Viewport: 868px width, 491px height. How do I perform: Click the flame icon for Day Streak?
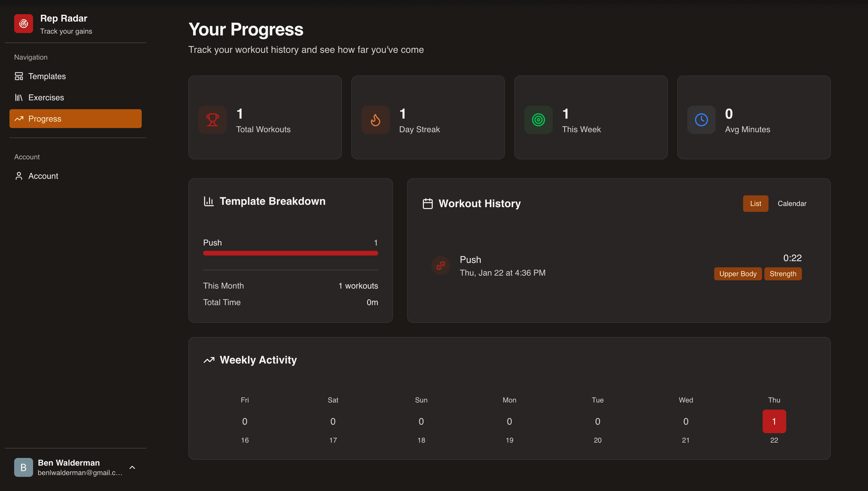376,120
